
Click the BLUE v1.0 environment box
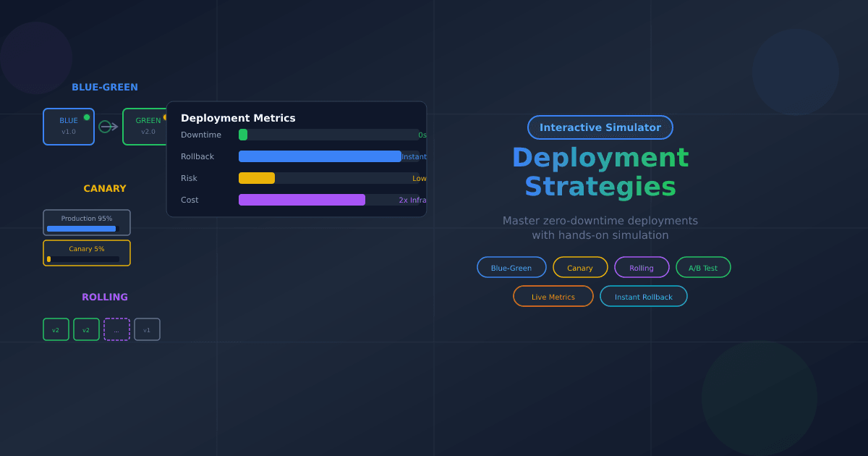(68, 127)
